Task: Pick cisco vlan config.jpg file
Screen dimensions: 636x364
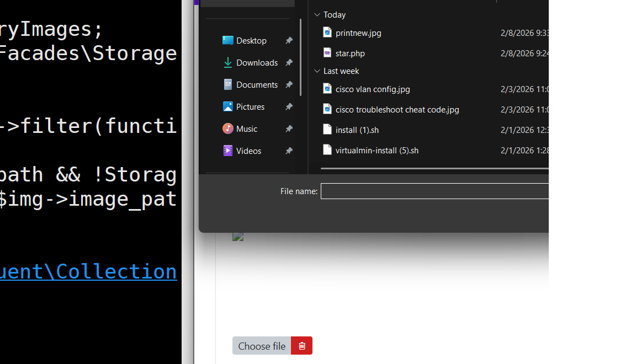Action: pyautogui.click(x=372, y=89)
